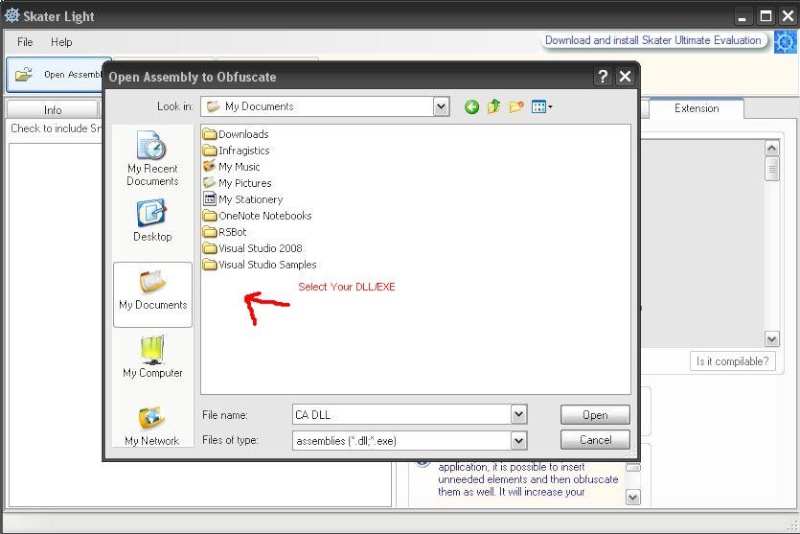
Task: Click the File name input field
Action: [402, 414]
